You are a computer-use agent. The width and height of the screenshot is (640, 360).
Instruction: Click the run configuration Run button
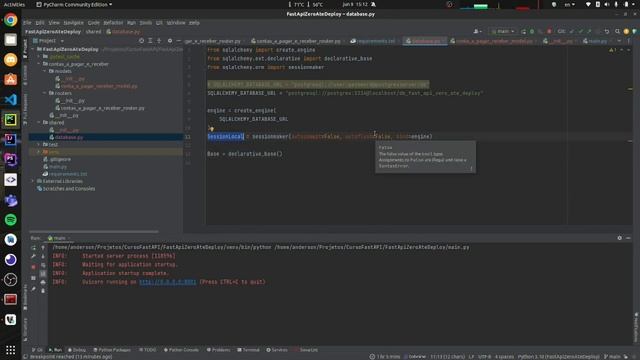coord(523,31)
